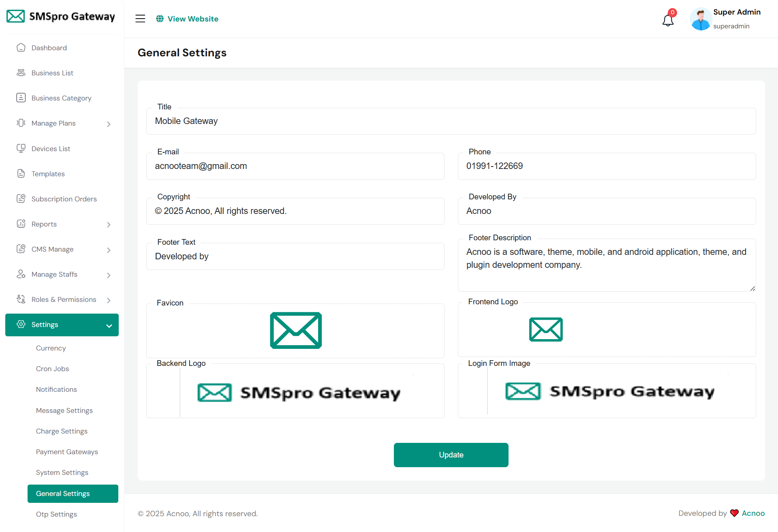The image size is (778, 532).
Task: Click the Templates document icon
Action: (21, 174)
